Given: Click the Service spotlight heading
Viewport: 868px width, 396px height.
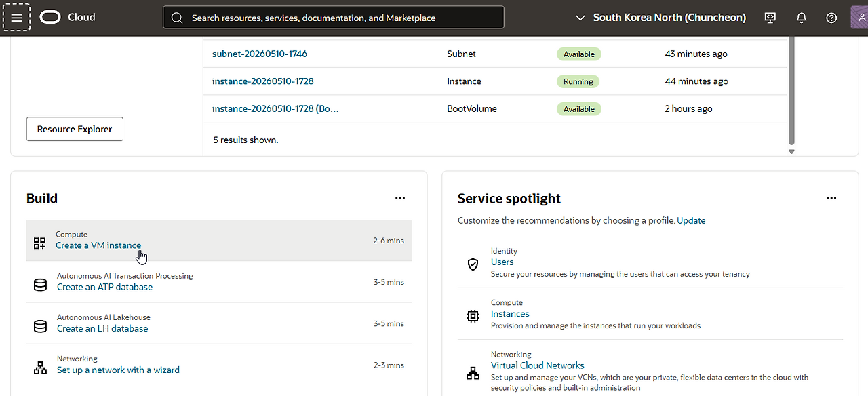Looking at the screenshot, I should pos(509,199).
